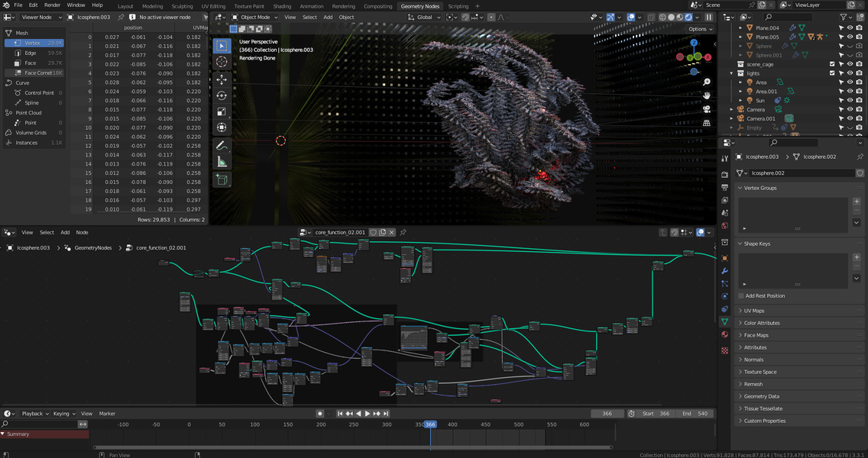868x458 pixels.
Task: Toggle camera view with the camera icon
Action: (x=707, y=109)
